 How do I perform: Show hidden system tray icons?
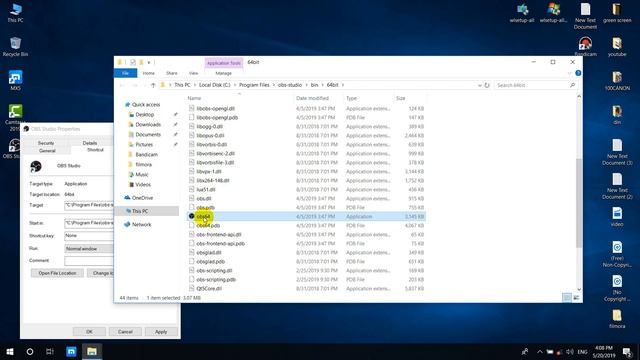click(x=540, y=351)
